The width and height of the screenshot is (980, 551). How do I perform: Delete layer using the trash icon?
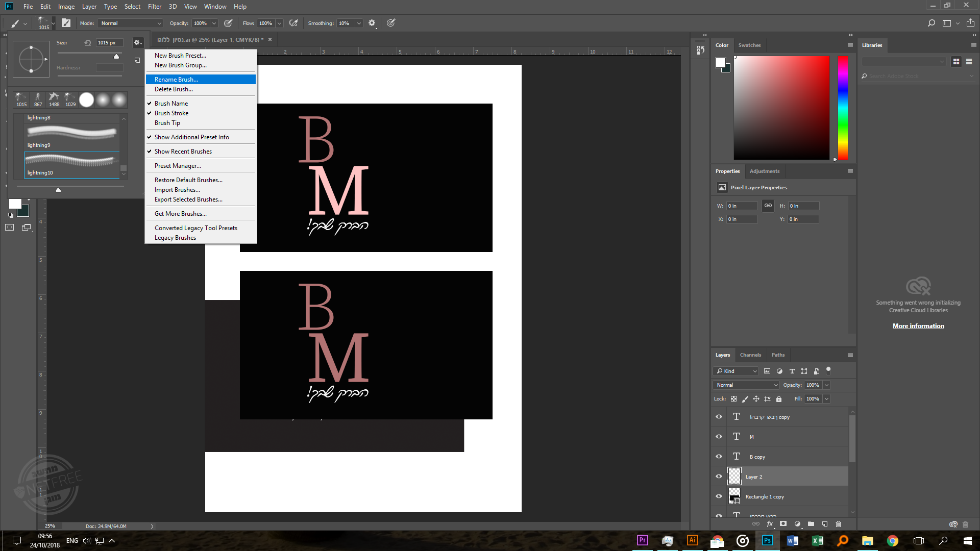click(x=838, y=524)
